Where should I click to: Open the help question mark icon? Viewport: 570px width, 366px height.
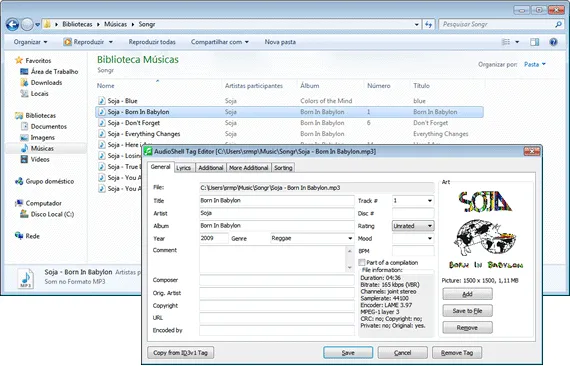[553, 42]
